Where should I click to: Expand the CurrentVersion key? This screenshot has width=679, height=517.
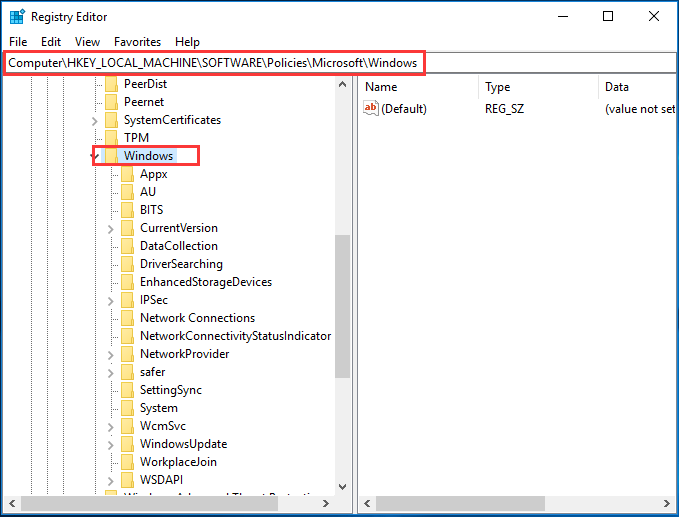[111, 228]
